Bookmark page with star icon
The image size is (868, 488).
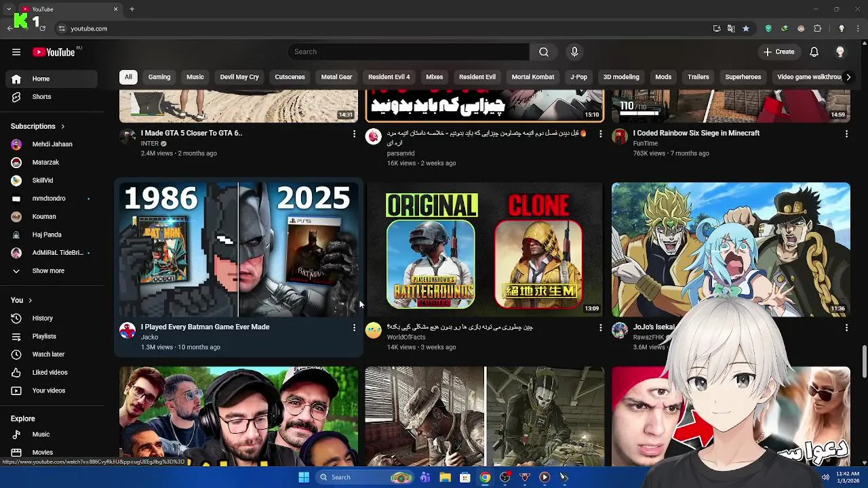(746, 28)
